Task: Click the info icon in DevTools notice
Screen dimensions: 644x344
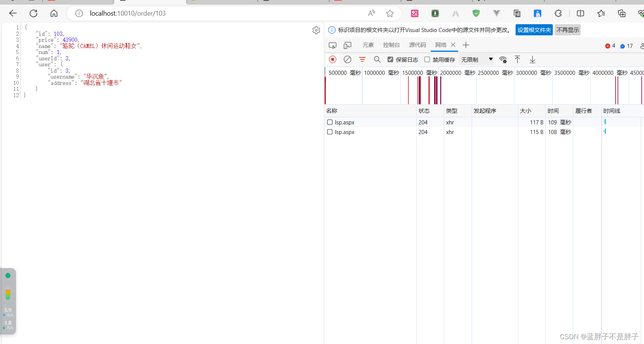Action: (x=332, y=30)
